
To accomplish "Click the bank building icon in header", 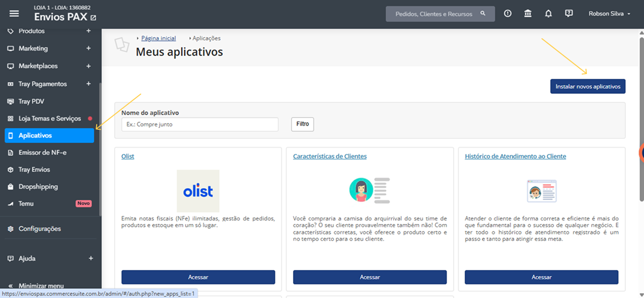I will (528, 14).
